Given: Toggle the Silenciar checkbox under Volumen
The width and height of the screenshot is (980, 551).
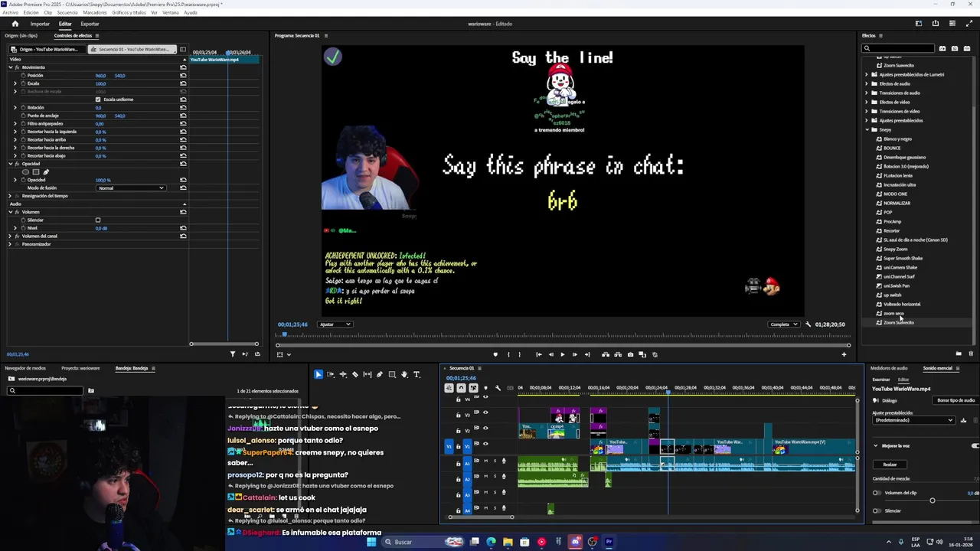Looking at the screenshot, I should (x=98, y=220).
